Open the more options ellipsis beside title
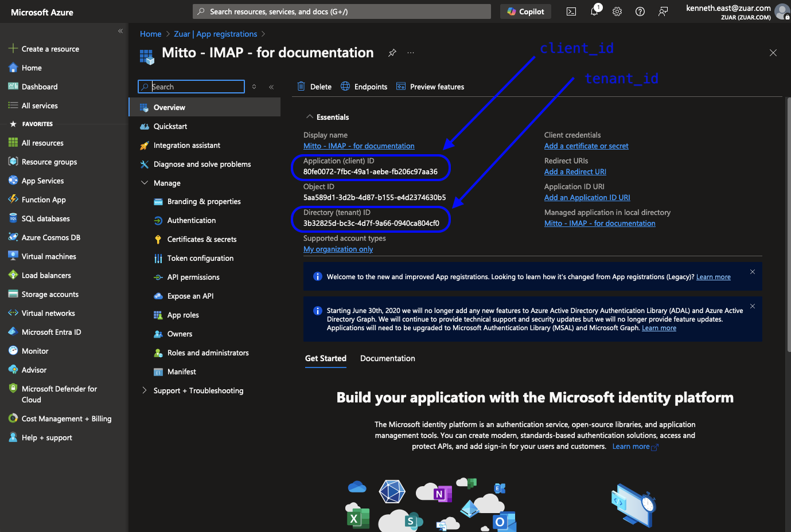This screenshot has width=791, height=532. (x=411, y=53)
